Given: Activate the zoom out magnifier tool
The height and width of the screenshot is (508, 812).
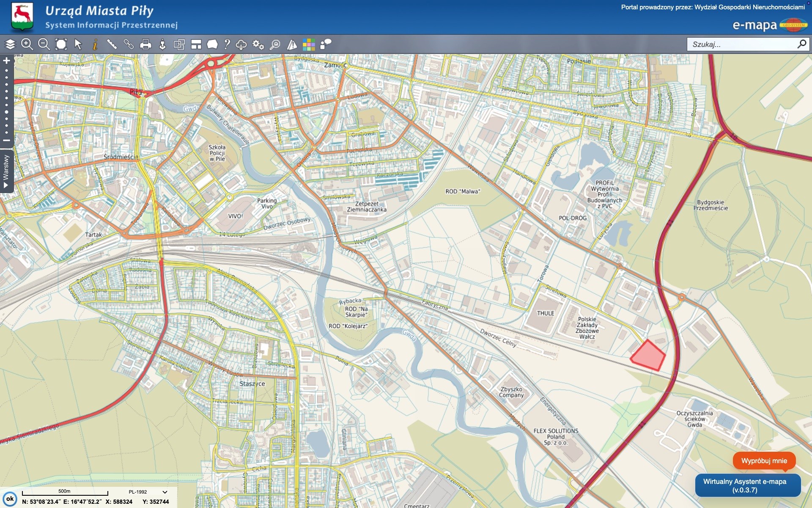Looking at the screenshot, I should [x=44, y=44].
